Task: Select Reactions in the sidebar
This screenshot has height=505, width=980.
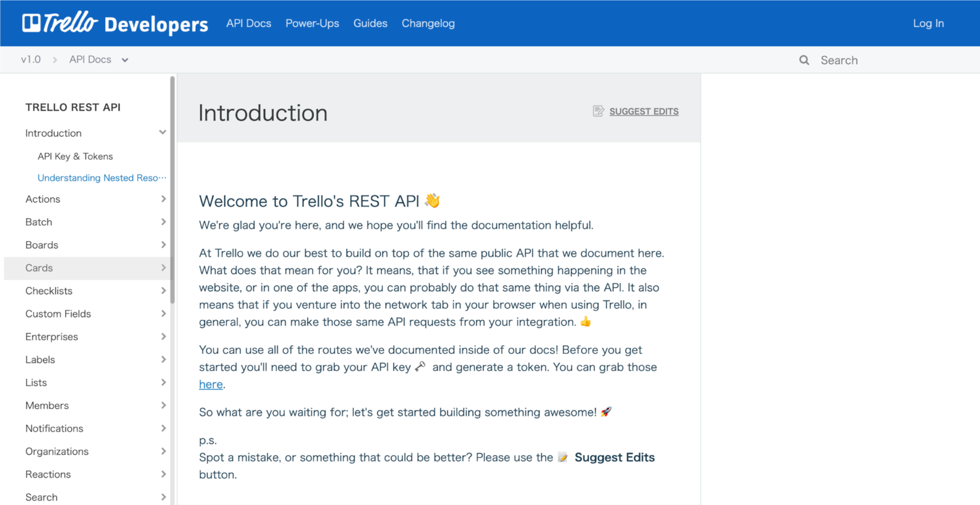Action: click(x=48, y=474)
